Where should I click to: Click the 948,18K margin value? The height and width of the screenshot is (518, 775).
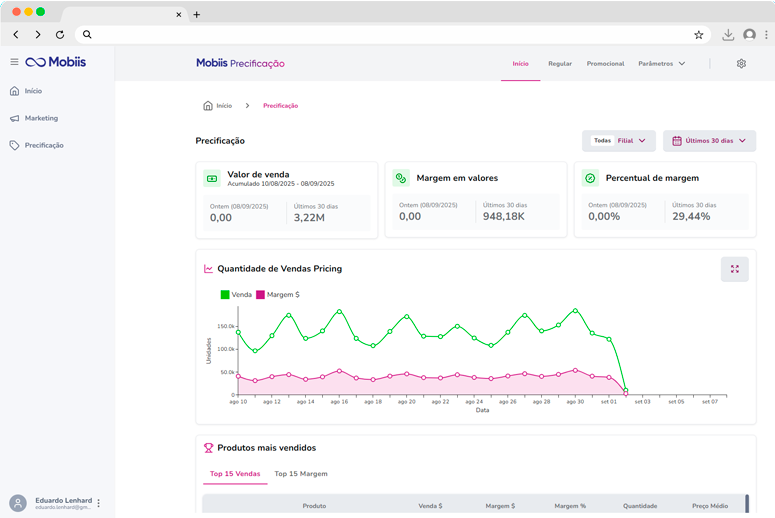click(x=504, y=216)
